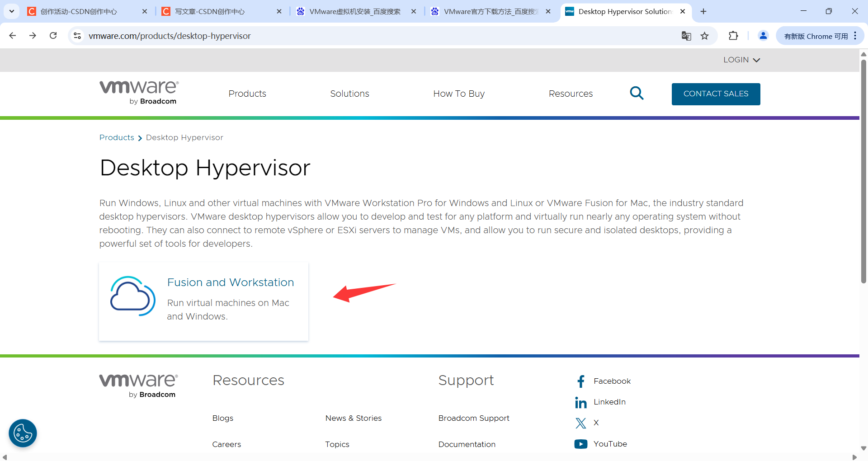Click the Chrome forward arrow

33,36
